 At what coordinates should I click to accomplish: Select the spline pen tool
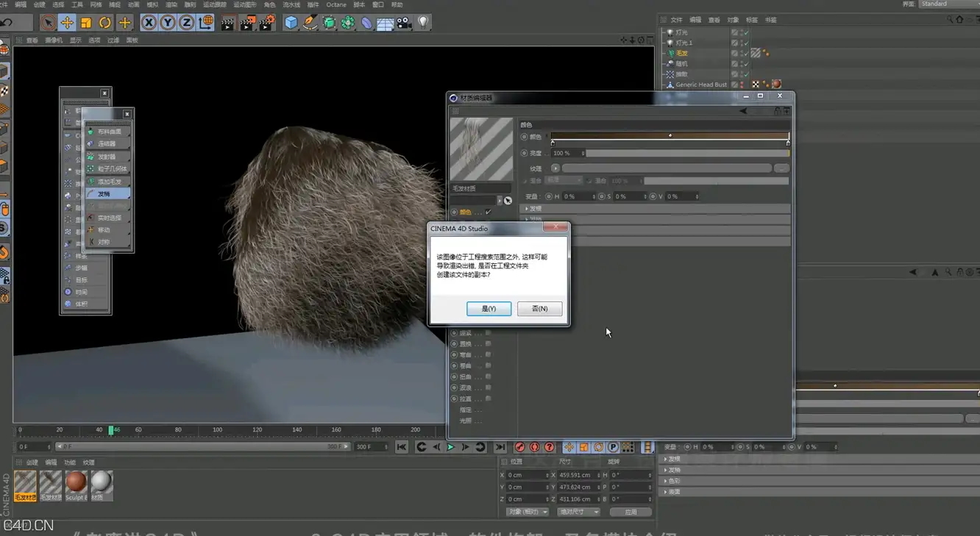[x=310, y=23]
